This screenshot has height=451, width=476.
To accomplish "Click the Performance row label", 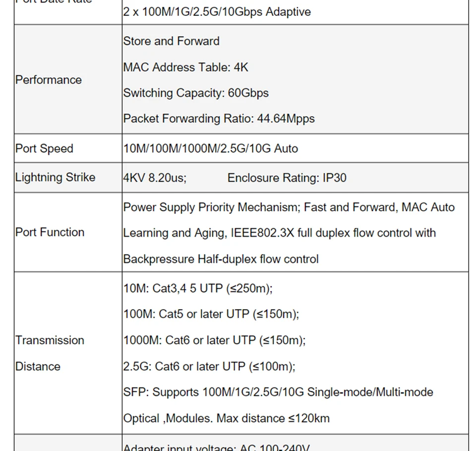I will point(49,80).
